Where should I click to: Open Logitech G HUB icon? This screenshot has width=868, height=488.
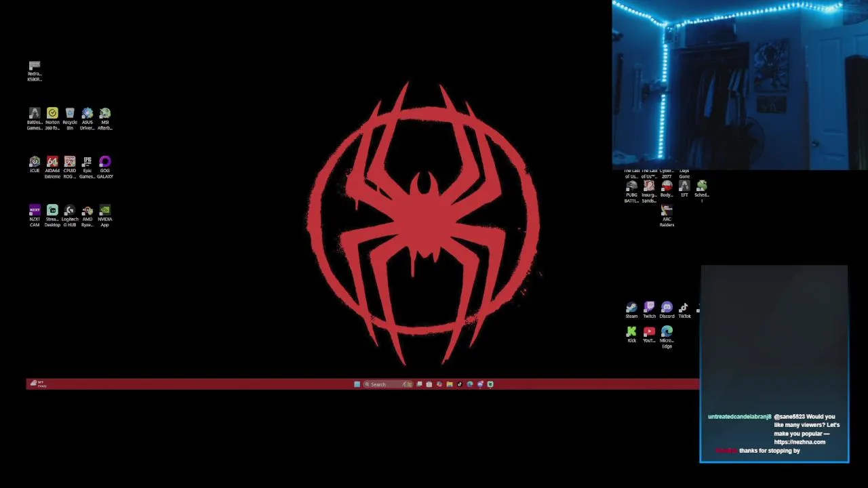click(x=70, y=216)
